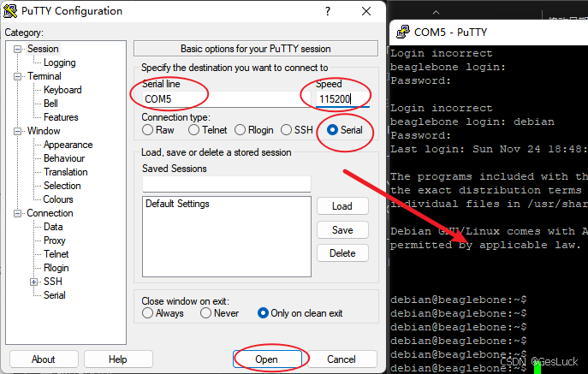Select the Telnet connection type

[x=194, y=130]
